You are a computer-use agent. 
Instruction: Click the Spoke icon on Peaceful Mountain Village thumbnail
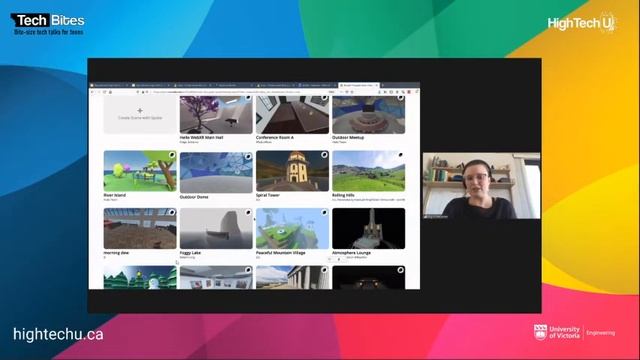324,213
